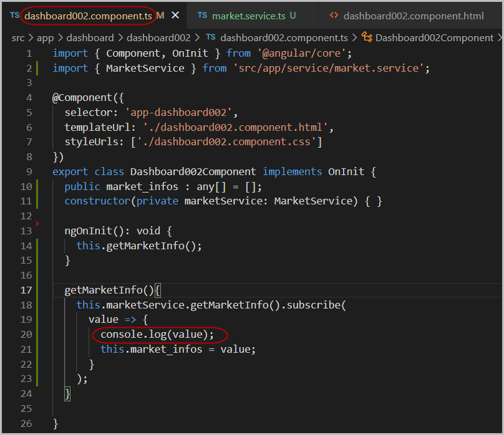Click the TS file icon in the breadcrumb
504x435 pixels.
[211, 38]
